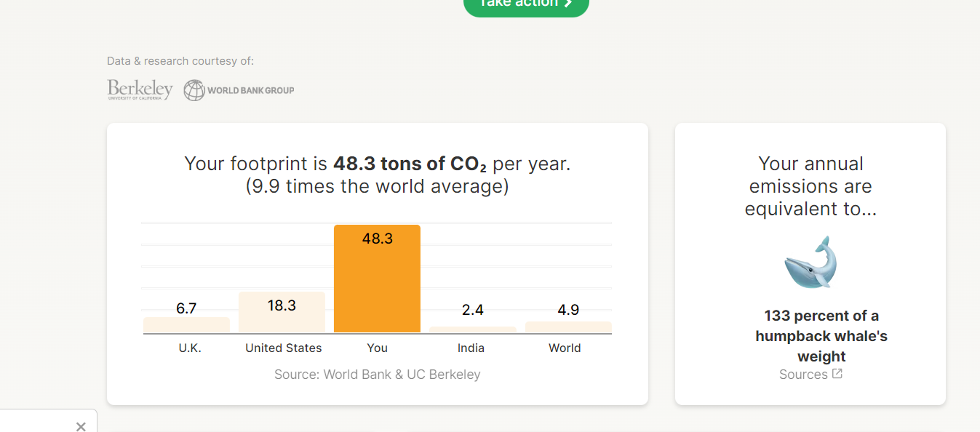Click the India bar in the chart
Screen dimensions: 980x432
472,329
